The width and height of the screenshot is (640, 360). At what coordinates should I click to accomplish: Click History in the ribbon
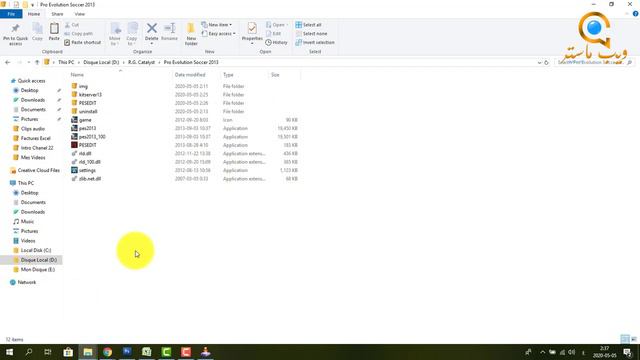[x=276, y=42]
